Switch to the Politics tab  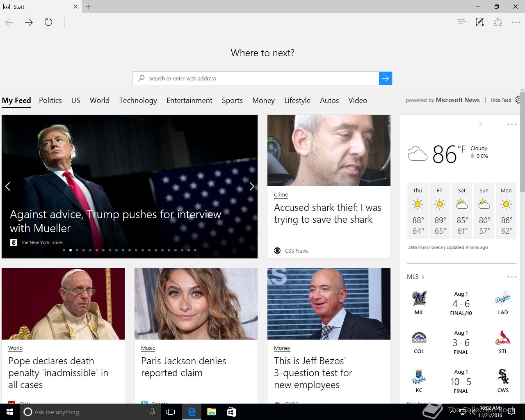point(50,100)
